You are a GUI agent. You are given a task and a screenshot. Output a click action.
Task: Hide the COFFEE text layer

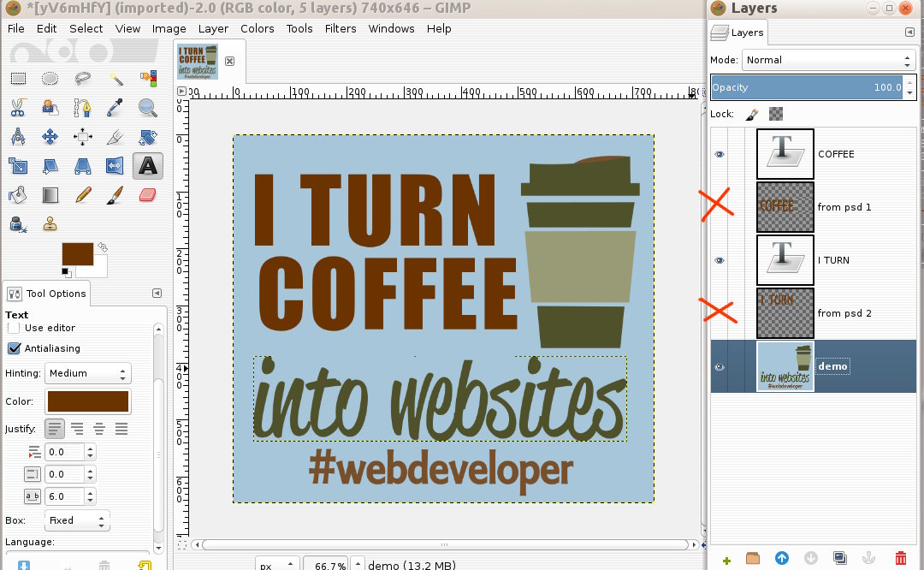pos(720,154)
